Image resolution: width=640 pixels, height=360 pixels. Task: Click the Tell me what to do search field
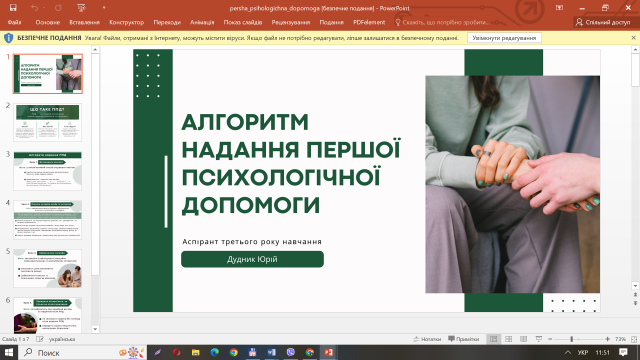tap(442, 22)
